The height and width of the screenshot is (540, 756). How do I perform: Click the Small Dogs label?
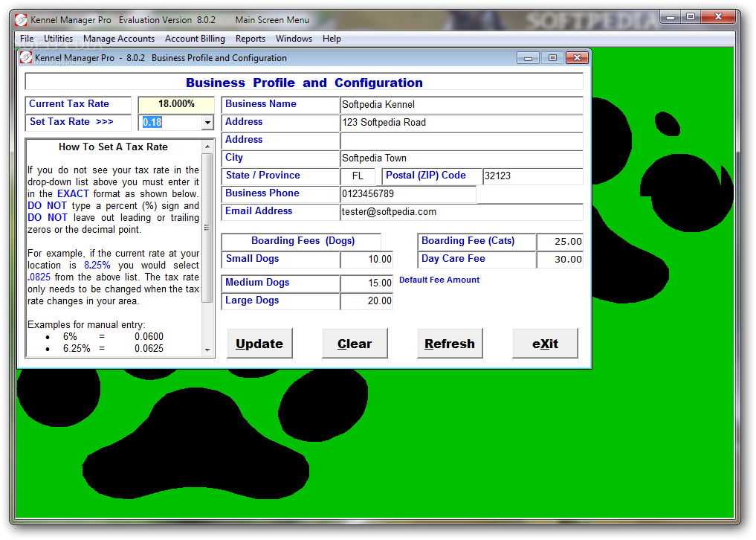[x=252, y=259]
